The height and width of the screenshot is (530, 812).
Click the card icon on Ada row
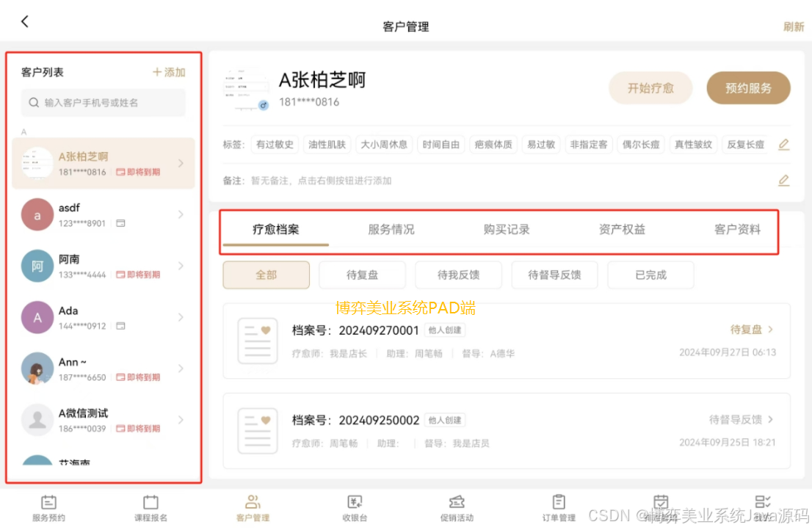pos(120,325)
